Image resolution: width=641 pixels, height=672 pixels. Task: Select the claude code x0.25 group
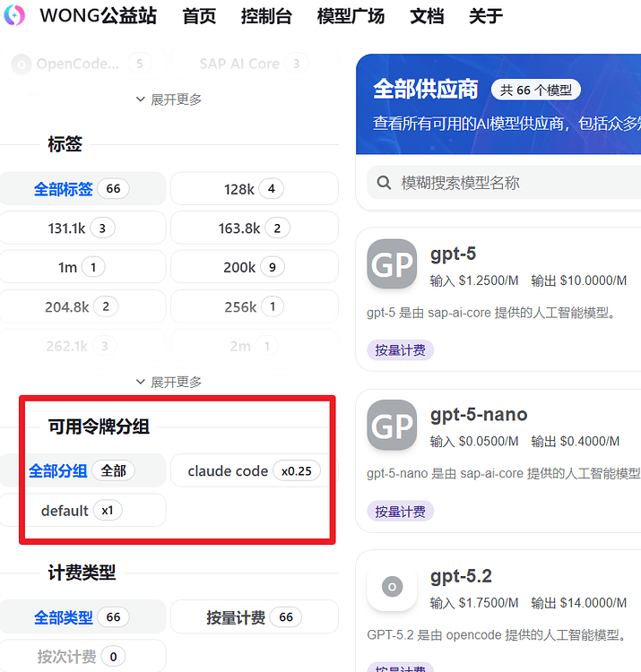point(255,470)
